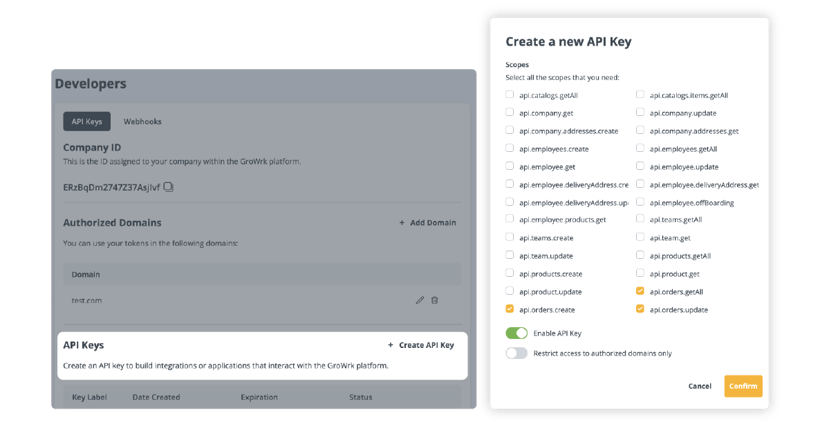This screenshot has width=820, height=428.
Task: Uncheck the api.orders.create scope
Action: (509, 309)
